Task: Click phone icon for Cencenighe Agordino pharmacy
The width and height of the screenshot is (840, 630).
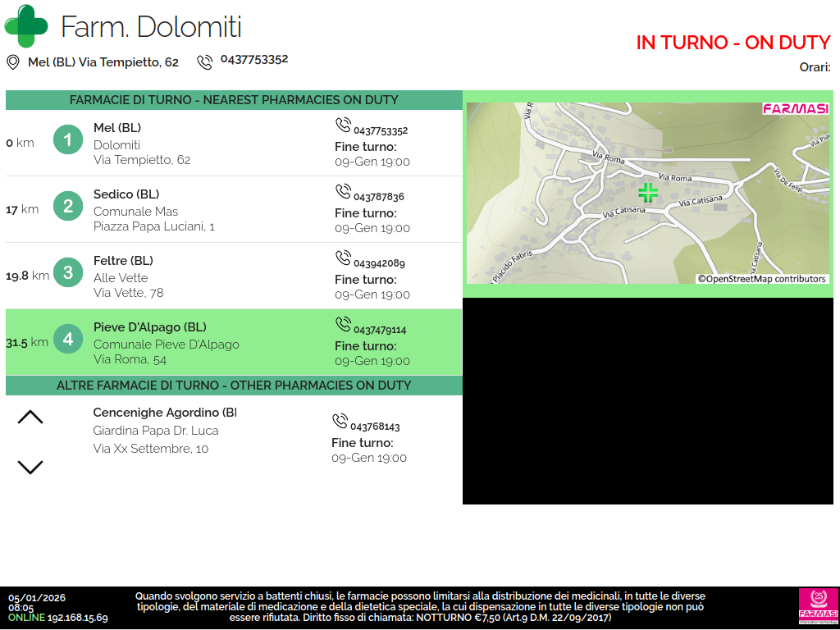Action: pos(340,422)
